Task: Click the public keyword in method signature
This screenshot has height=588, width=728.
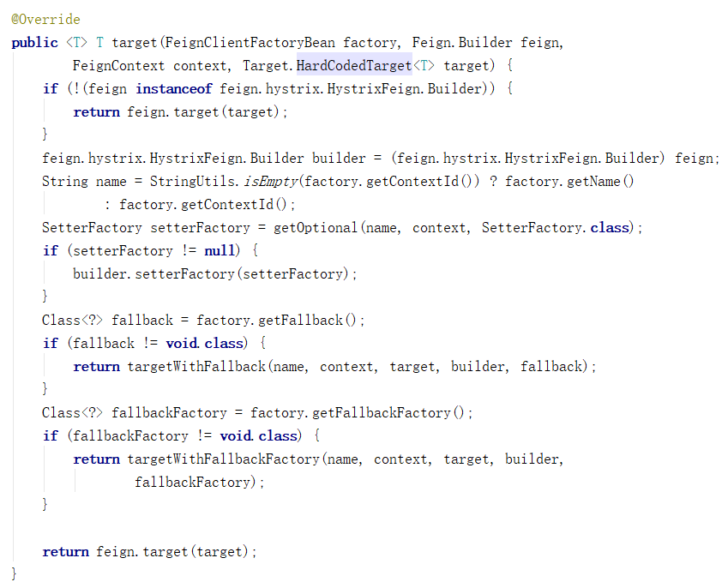Action: [34, 42]
